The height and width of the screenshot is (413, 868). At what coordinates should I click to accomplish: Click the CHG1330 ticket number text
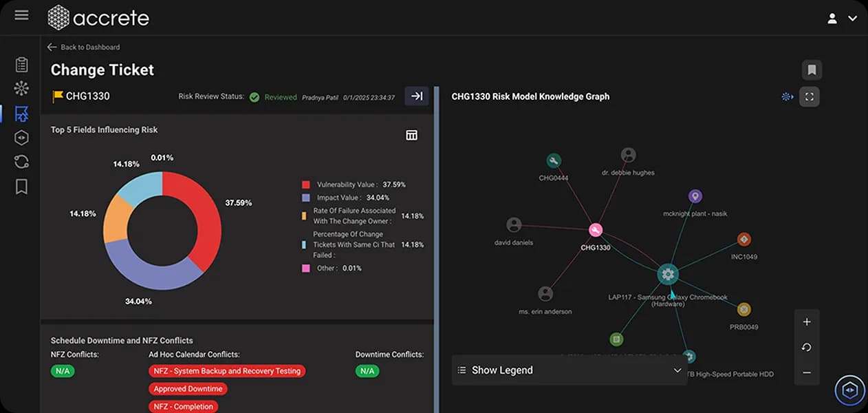[87, 96]
